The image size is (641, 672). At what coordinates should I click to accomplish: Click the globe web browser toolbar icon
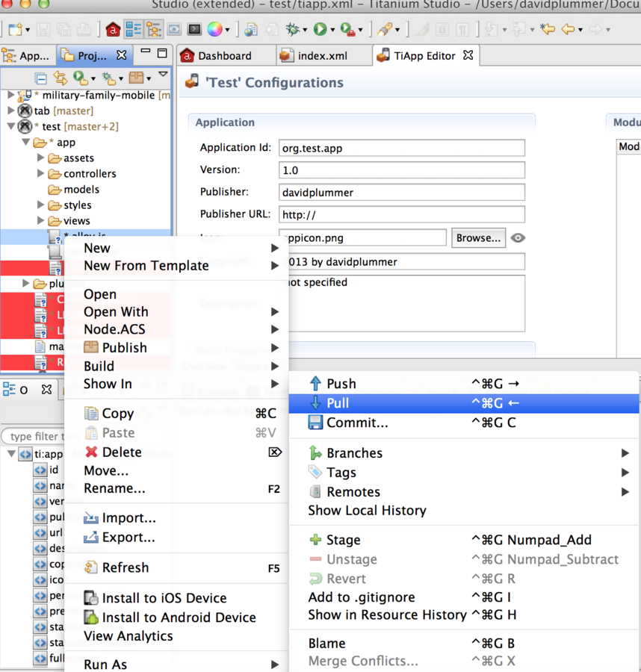coord(251,30)
